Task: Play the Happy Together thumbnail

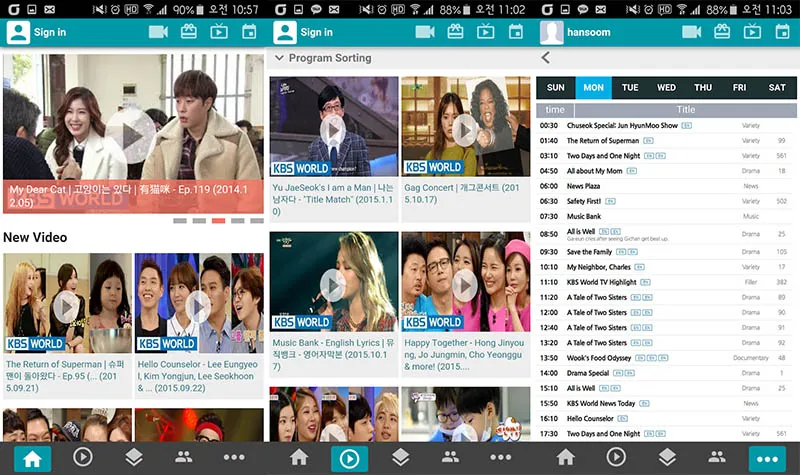Action: pos(465,286)
